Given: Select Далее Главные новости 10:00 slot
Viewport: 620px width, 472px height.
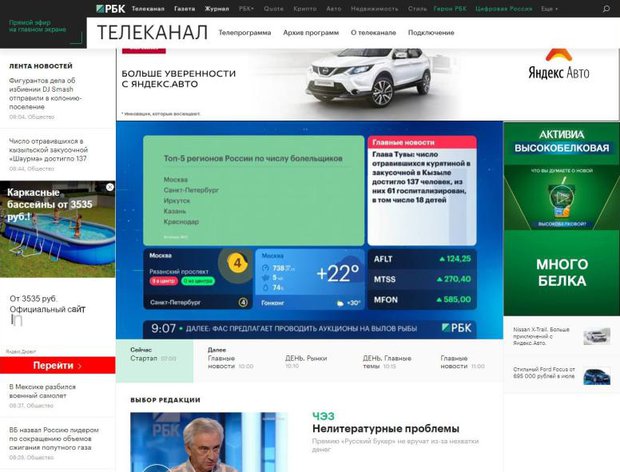Looking at the screenshot, I should click(231, 359).
